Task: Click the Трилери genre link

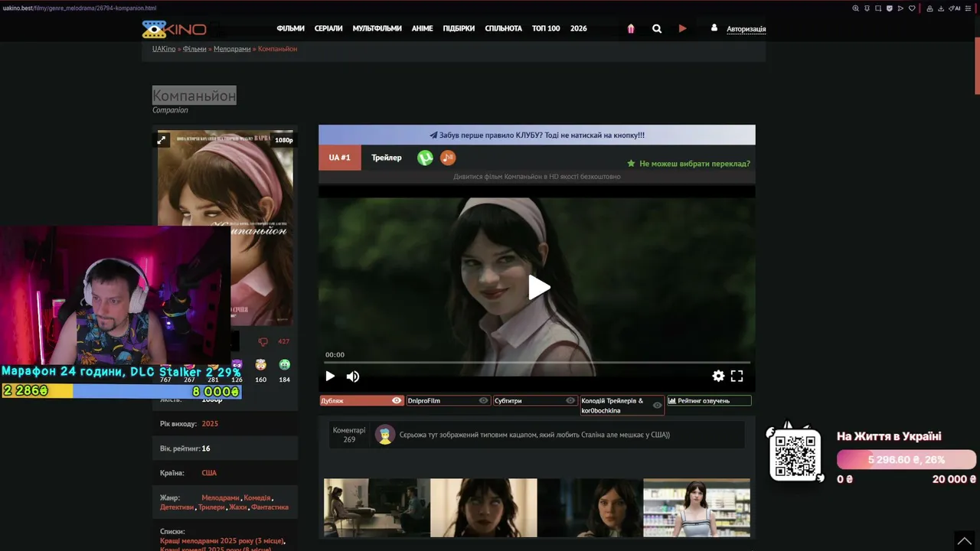Action: coord(211,507)
